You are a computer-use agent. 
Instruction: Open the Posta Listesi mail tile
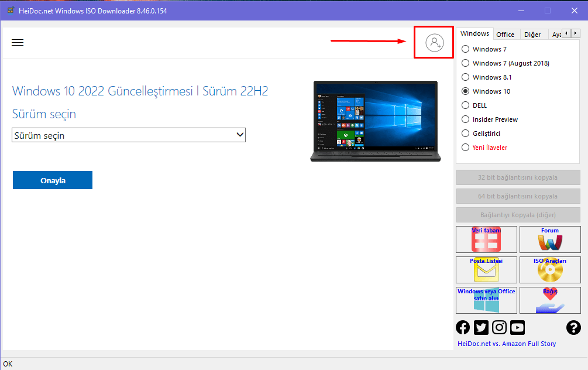click(486, 270)
